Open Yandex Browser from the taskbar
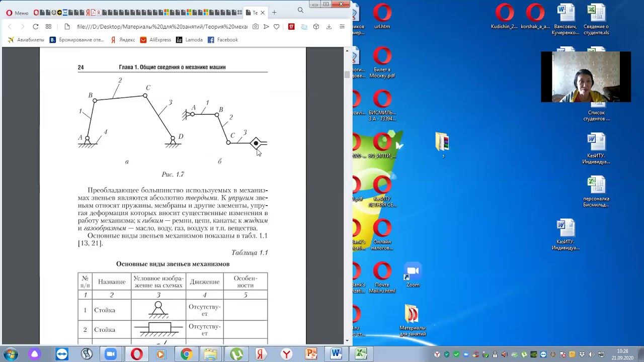The height and width of the screenshot is (362, 644). 286,354
